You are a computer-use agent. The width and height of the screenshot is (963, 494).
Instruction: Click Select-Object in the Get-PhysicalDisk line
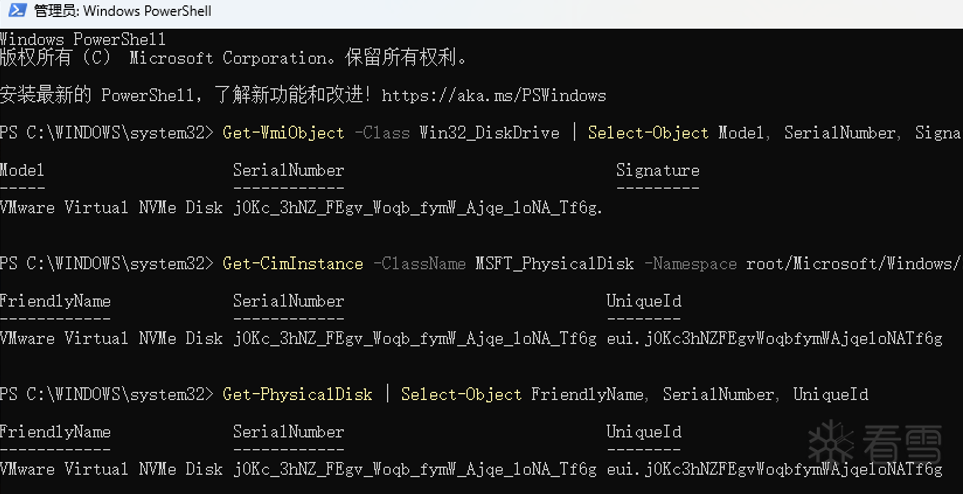coord(461,395)
